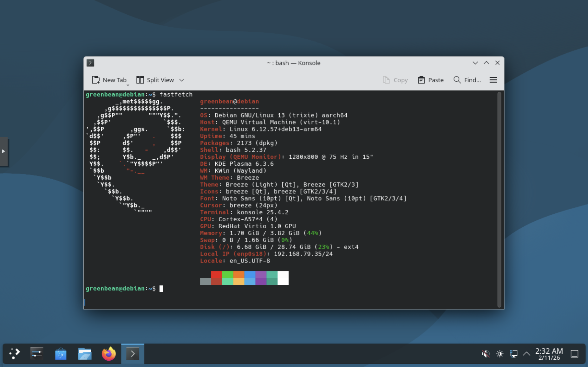Open the Konsole hamburger menu
This screenshot has width=588, height=367.
493,80
